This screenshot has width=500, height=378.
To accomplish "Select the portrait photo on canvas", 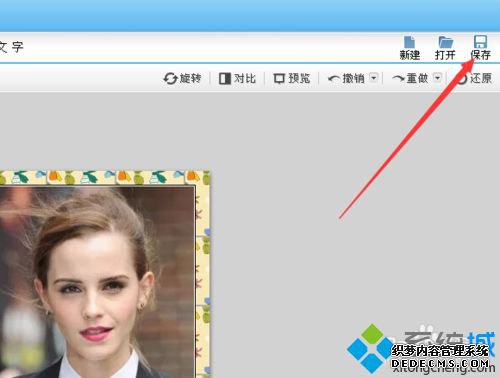I will [x=97, y=282].
